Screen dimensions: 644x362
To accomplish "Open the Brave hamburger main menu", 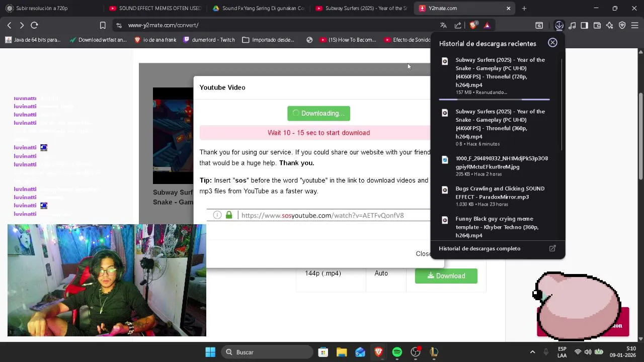I will point(634,25).
